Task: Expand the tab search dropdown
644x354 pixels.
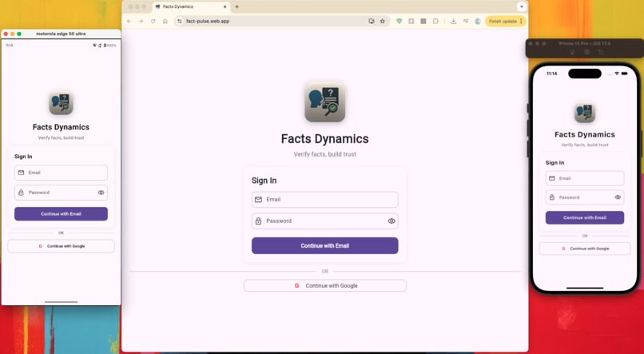Action: tap(522, 6)
